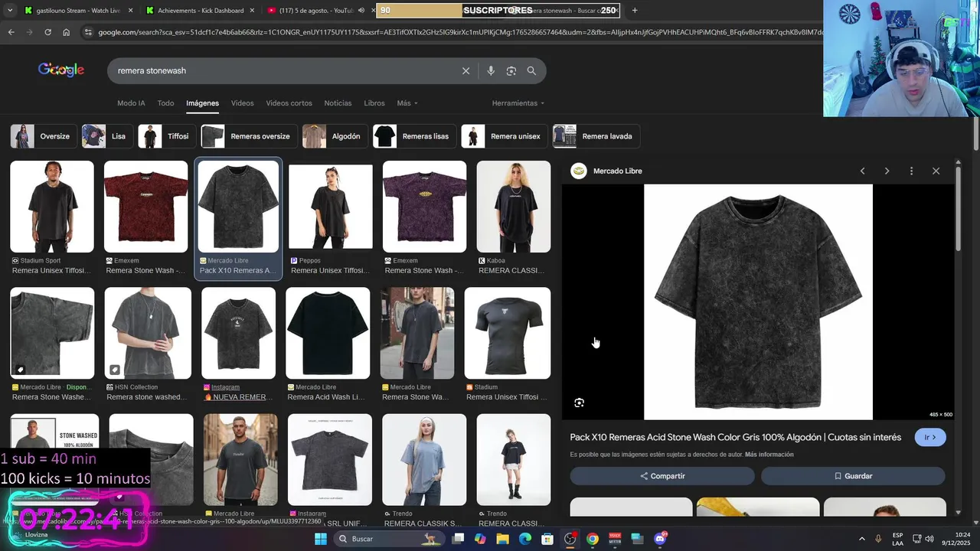Click the browser address bar URL
980x551 pixels.
click(459, 32)
